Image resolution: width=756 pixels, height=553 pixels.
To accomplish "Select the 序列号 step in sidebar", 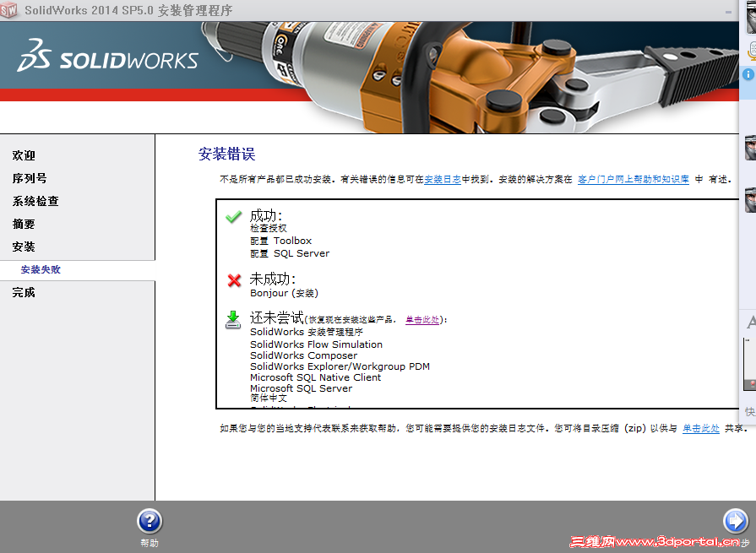I will (30, 178).
